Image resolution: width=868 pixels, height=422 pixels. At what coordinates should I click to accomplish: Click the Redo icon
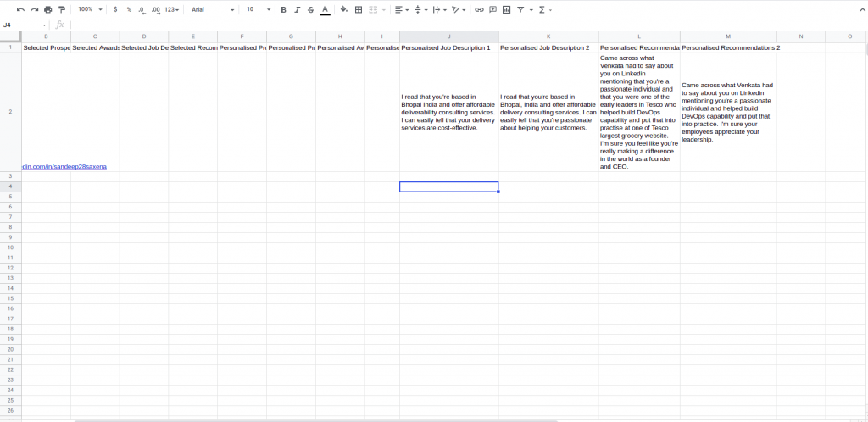[34, 9]
